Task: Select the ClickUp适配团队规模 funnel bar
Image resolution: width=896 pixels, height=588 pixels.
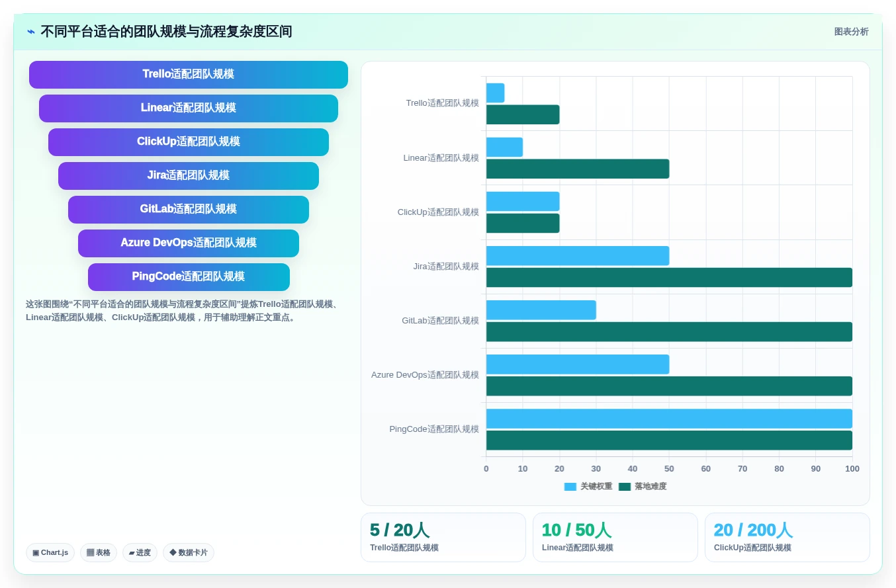Action: (x=189, y=142)
